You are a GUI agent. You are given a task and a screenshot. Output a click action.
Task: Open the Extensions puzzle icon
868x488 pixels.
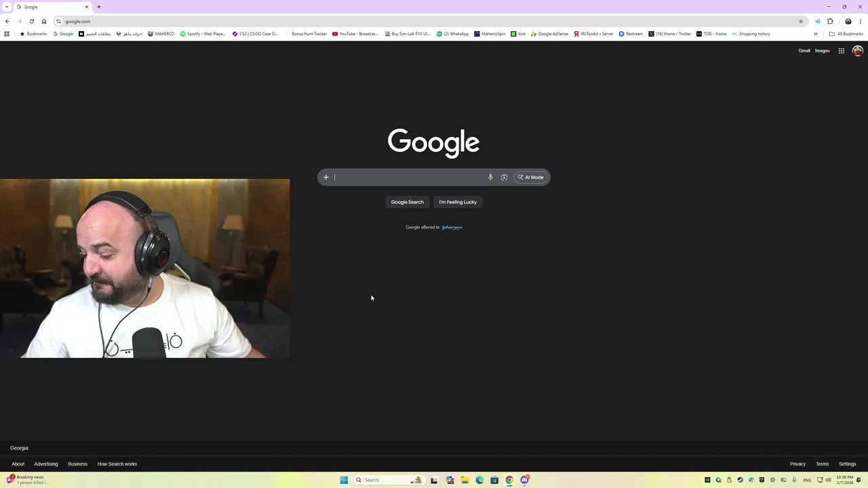click(x=830, y=21)
